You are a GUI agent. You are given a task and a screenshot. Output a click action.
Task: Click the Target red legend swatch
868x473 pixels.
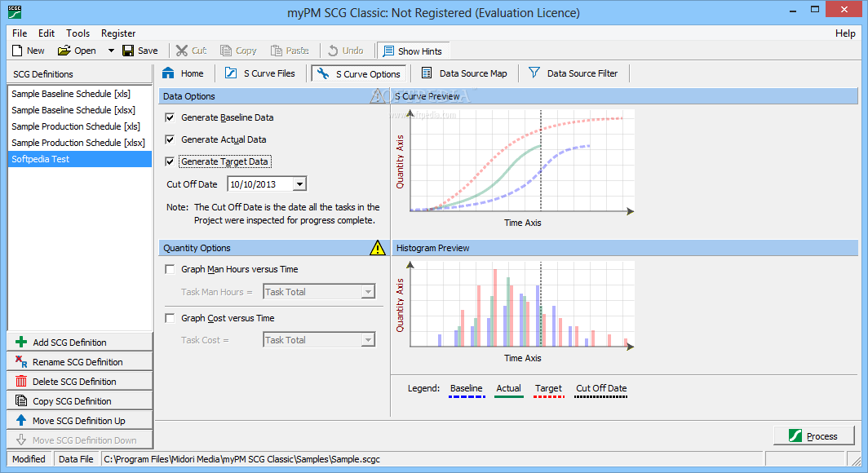pyautogui.click(x=548, y=396)
